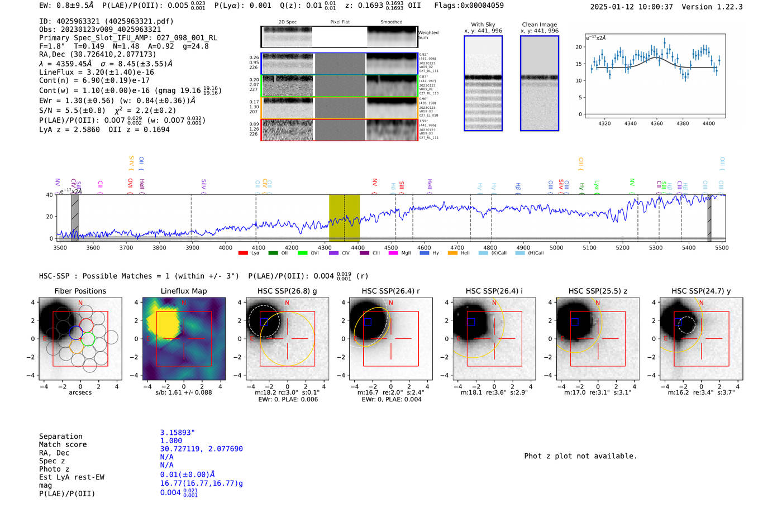
Task: Click the yellow highlighted band in spectrum
Action: point(344,218)
